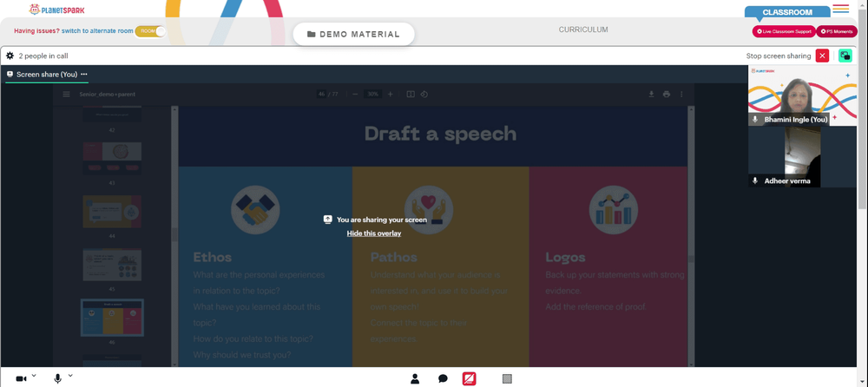Open the Demo Material button
Screen dimensions: 868x387
pos(352,34)
